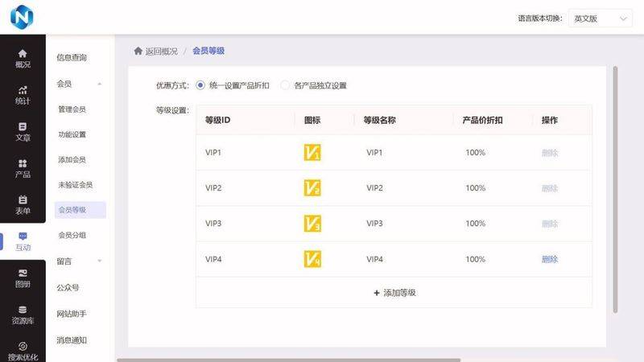Click the VIP1 level badge icon
This screenshot has height=362, width=644.
(312, 152)
